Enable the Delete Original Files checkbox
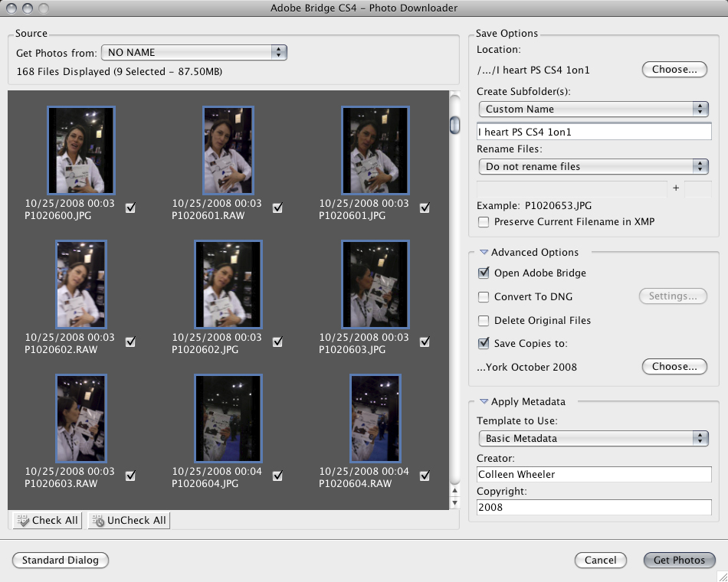The height and width of the screenshot is (582, 728). pos(484,320)
